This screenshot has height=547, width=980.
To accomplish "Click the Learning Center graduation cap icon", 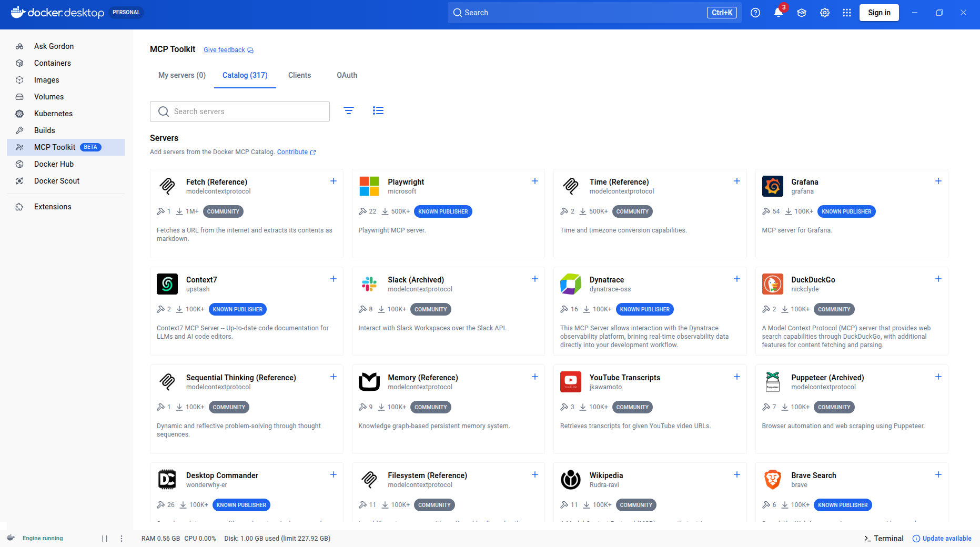I will (801, 13).
